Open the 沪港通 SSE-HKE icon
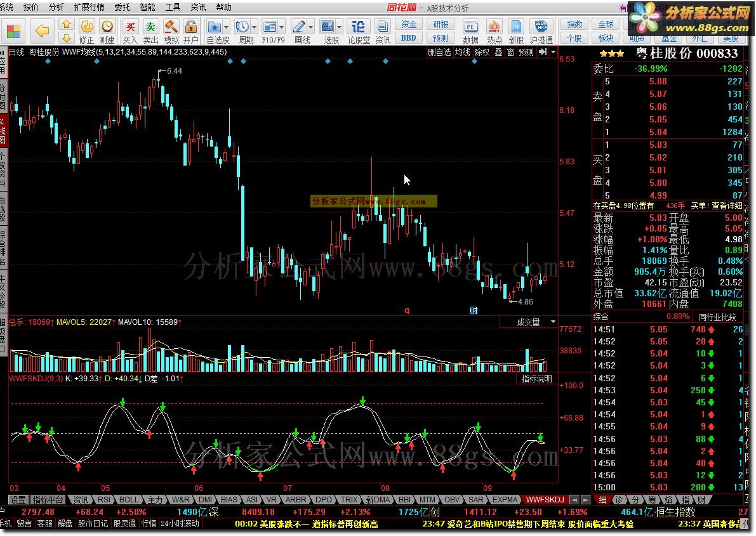 pos(541,31)
